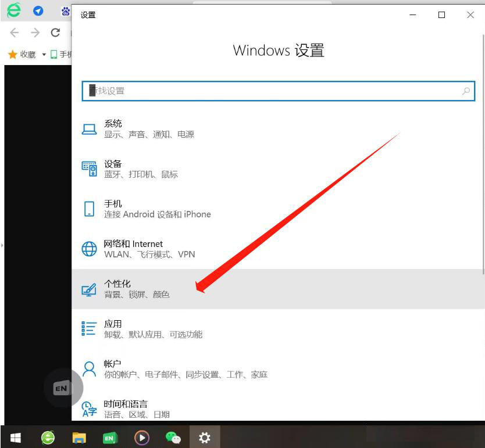The image size is (485, 448).
Task: Open the 个性化 paintbrush icon
Action: pos(89,289)
